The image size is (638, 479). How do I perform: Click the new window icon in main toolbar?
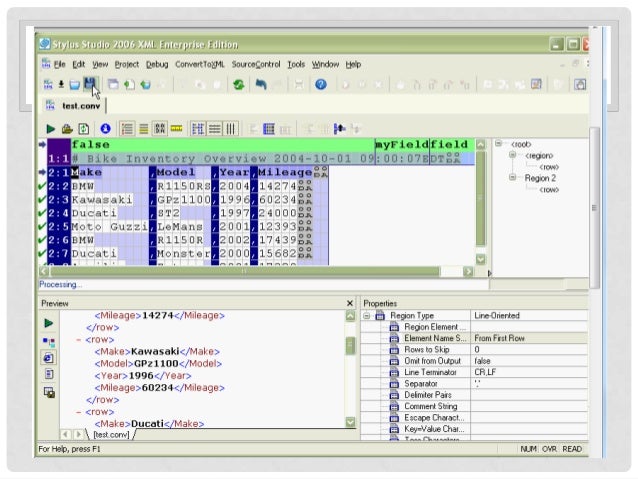click(113, 84)
